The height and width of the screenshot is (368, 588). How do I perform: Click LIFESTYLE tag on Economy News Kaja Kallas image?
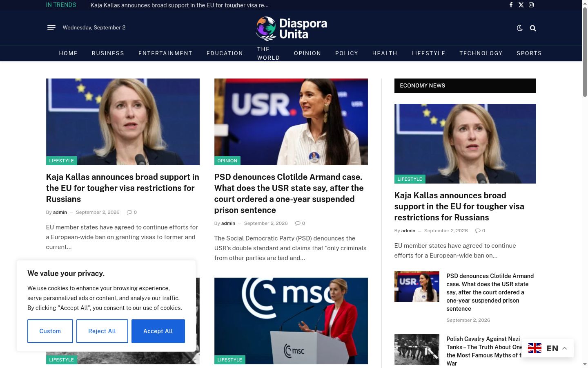tap(410, 179)
